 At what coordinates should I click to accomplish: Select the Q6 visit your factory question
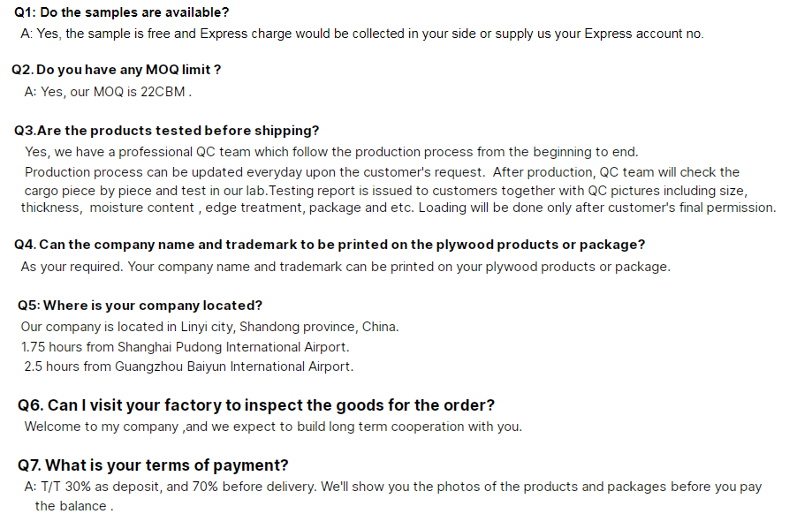(256, 405)
